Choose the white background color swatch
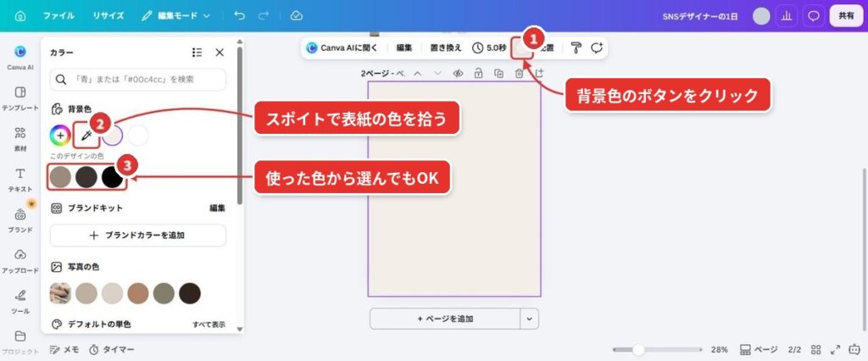This screenshot has height=361, width=868. pos(138,135)
